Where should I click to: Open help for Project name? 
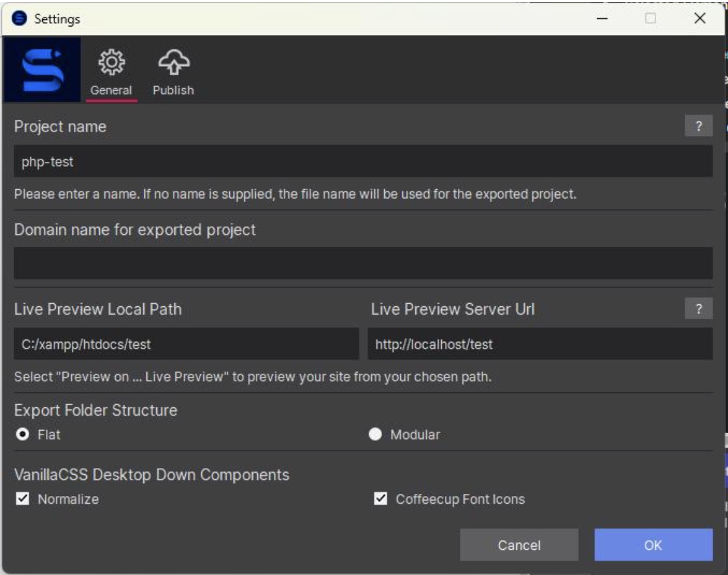pos(698,127)
